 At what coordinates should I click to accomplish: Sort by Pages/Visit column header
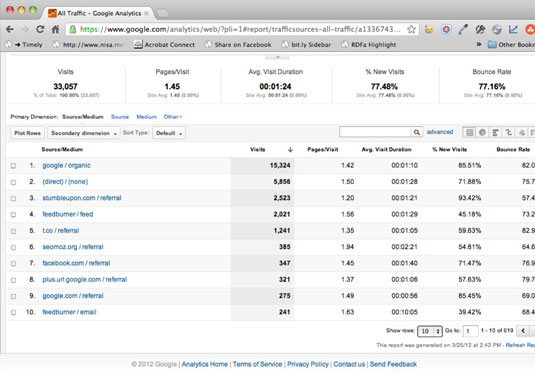[322, 149]
